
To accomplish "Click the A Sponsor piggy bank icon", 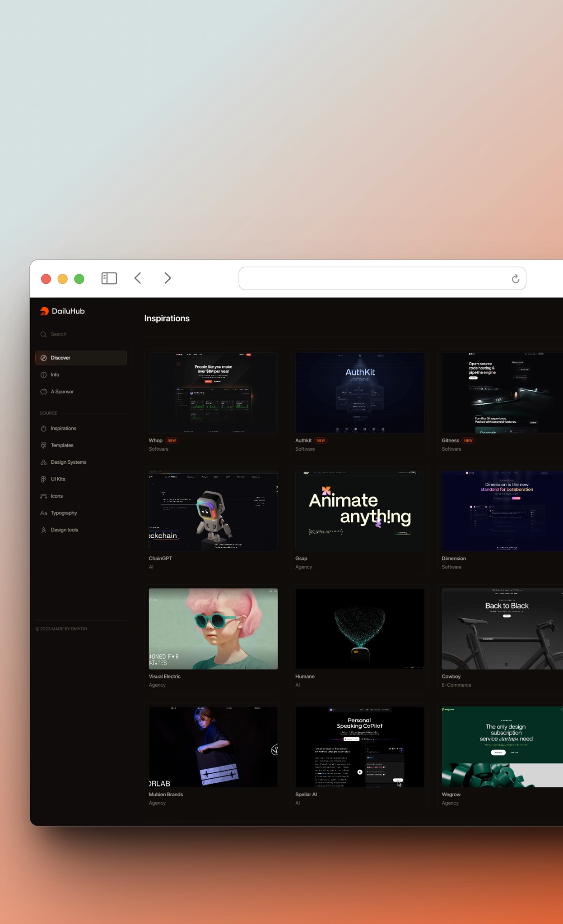I will coord(44,392).
